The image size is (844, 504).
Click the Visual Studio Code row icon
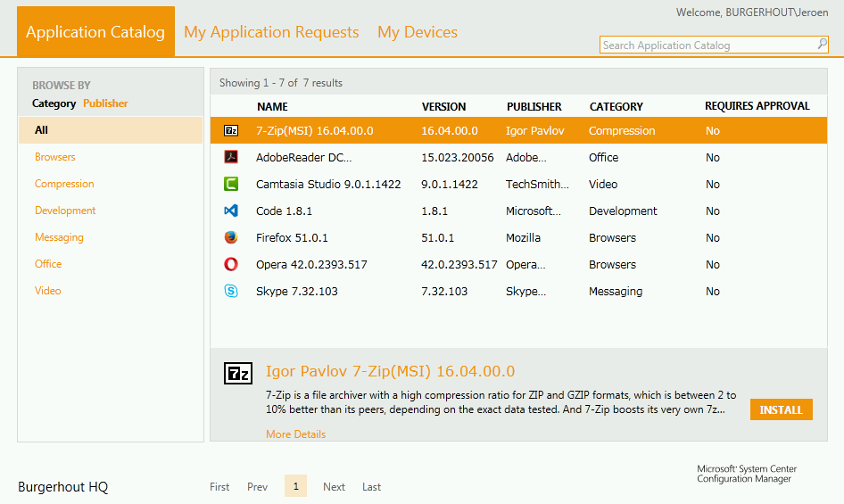pyautogui.click(x=231, y=211)
